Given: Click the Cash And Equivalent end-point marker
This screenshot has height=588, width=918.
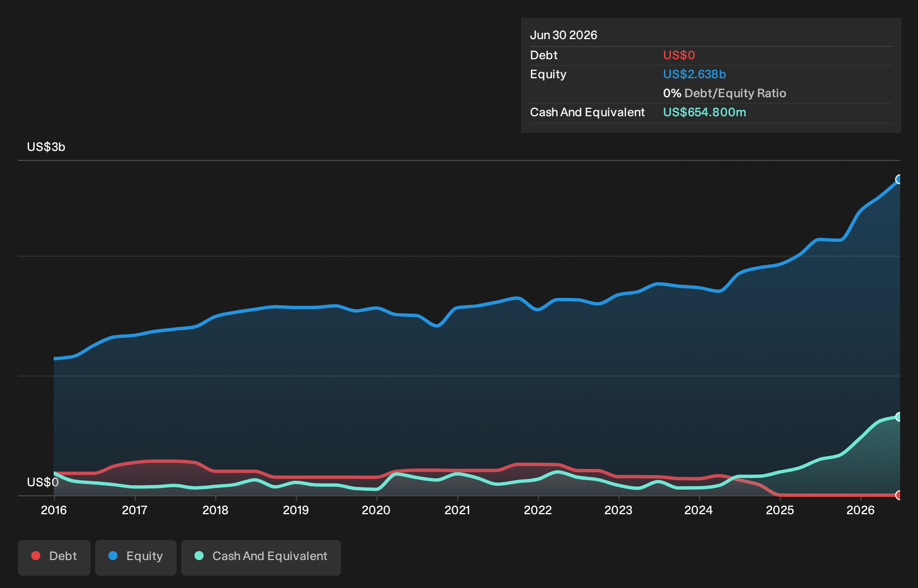Looking at the screenshot, I should click(899, 417).
